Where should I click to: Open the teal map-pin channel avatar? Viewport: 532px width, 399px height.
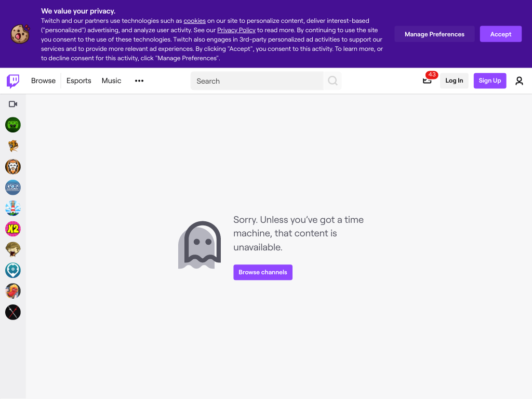pos(13,270)
